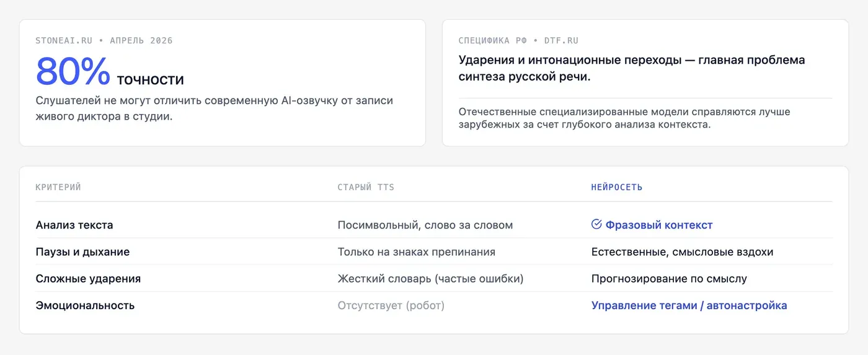The image size is (868, 355).
Task: Click the 'СПЕЦИФИКА РФ • DTF.RU' source label
Action: point(518,41)
